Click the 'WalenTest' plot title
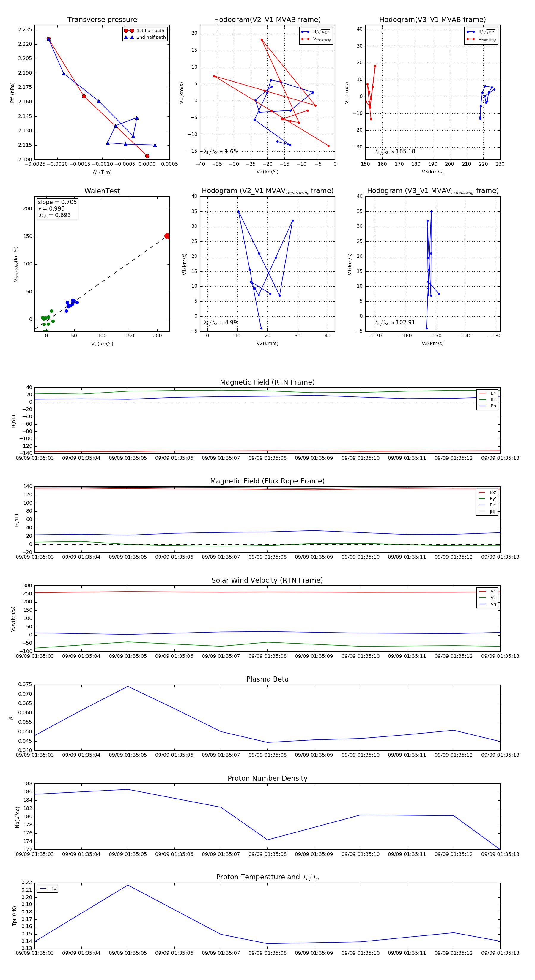Image resolution: width=535 pixels, height=980 pixels. (x=102, y=191)
